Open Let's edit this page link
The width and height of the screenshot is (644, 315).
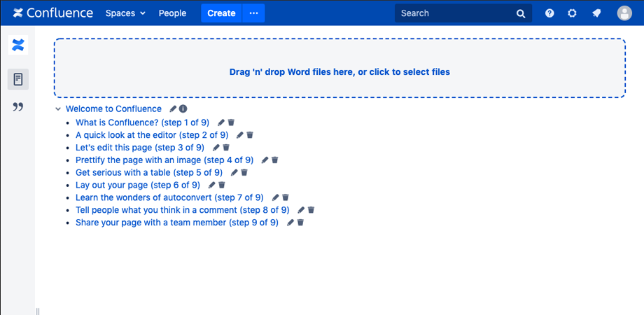(139, 148)
